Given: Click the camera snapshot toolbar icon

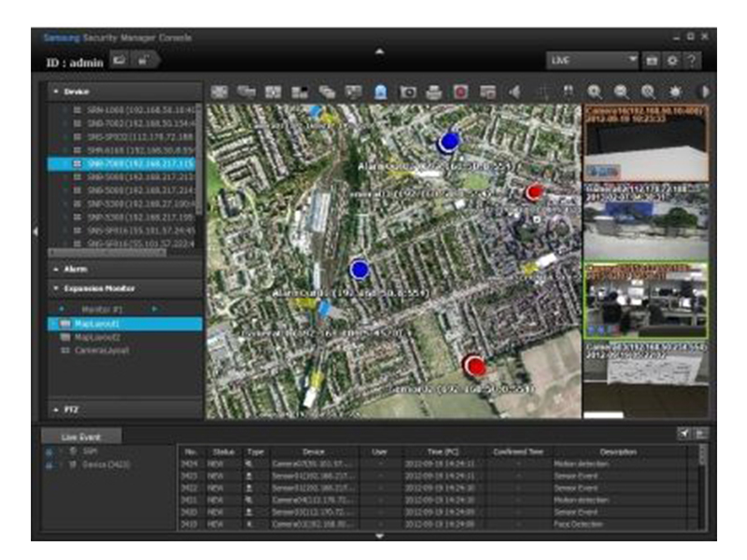Looking at the screenshot, I should [407, 91].
